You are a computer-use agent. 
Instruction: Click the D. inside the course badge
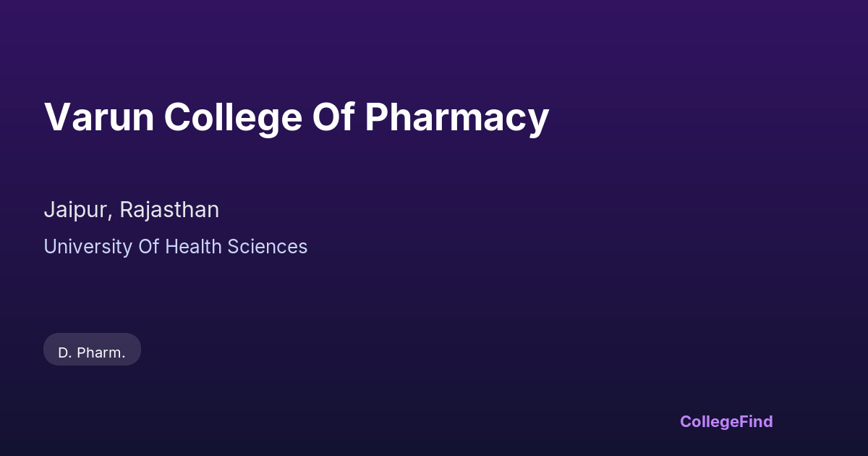click(x=64, y=352)
